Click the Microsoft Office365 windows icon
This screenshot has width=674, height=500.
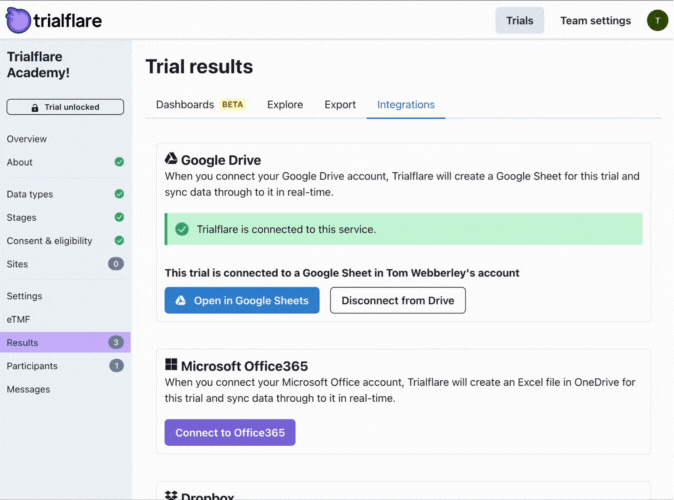(x=171, y=365)
